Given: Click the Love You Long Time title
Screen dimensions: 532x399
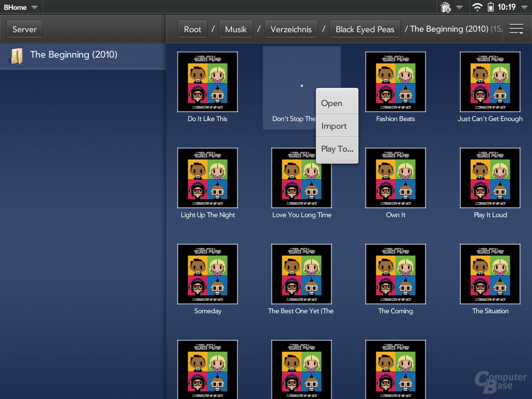Looking at the screenshot, I should [302, 215].
